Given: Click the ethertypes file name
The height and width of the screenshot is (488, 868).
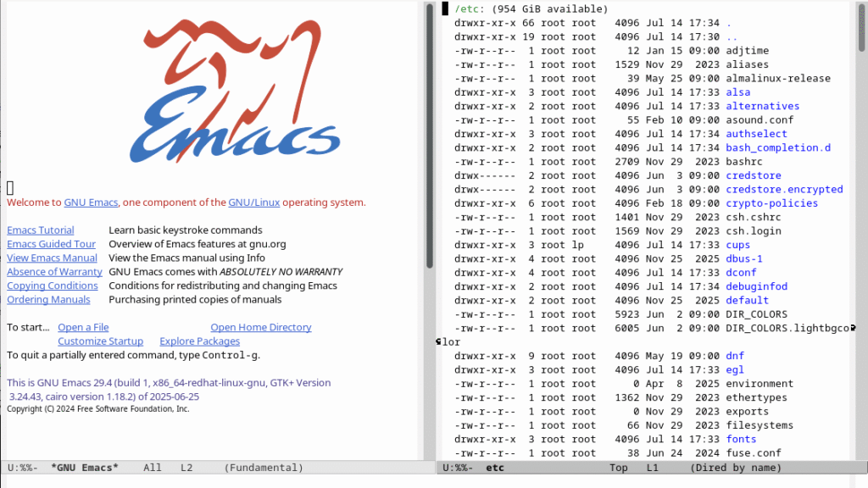Looking at the screenshot, I should pos(756,397).
